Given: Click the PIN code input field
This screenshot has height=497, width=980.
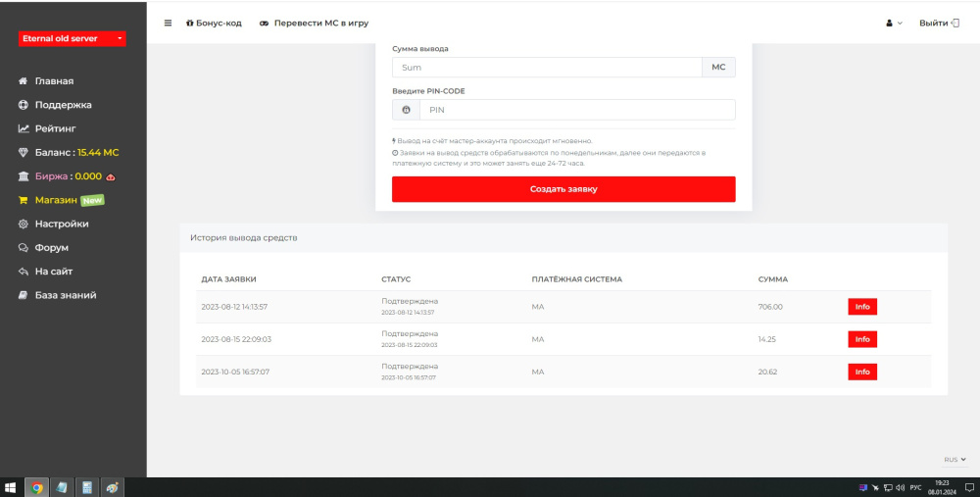Looking at the screenshot, I should [x=577, y=110].
